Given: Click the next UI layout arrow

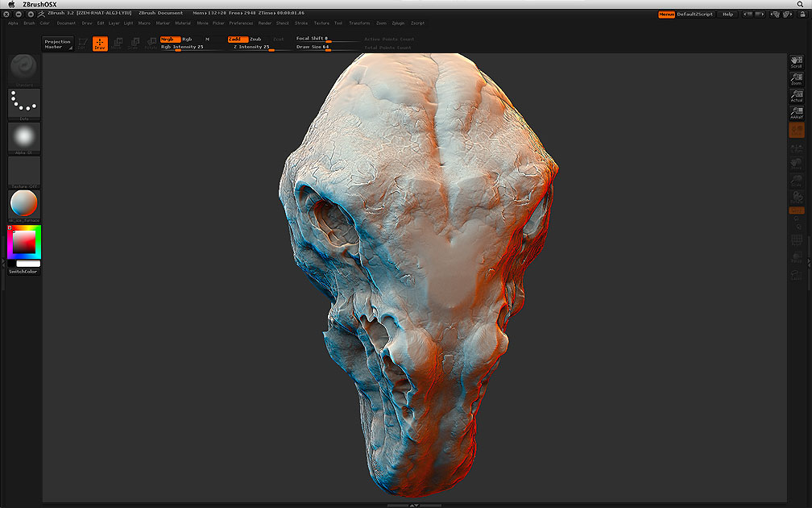Looking at the screenshot, I should click(760, 15).
